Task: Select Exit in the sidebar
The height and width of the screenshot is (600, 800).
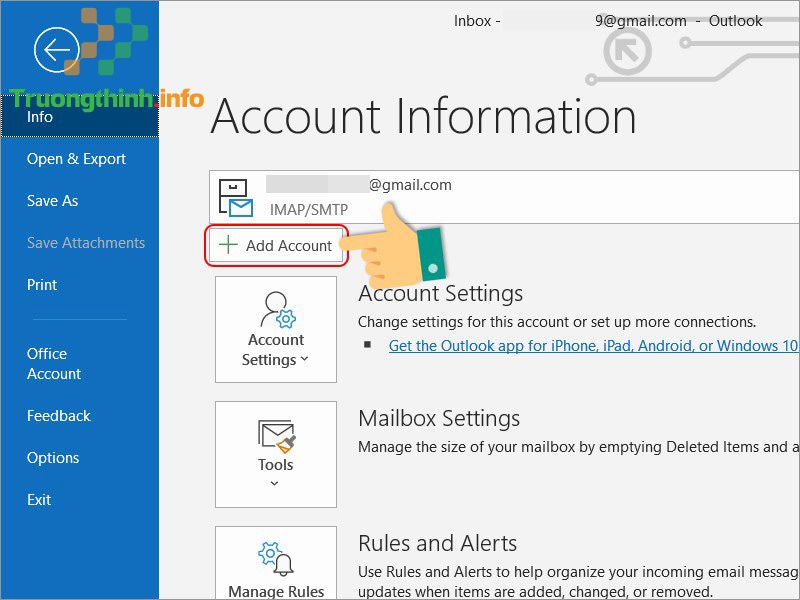Action: point(39,499)
